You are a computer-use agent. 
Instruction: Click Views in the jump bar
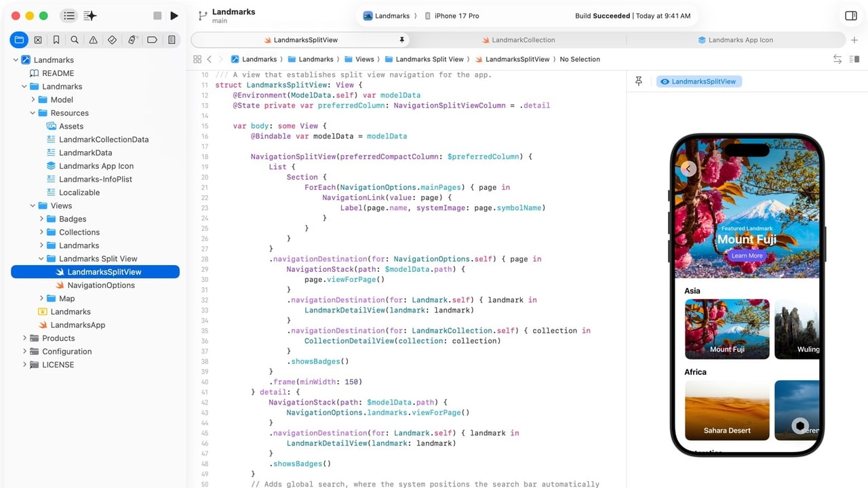pos(359,59)
